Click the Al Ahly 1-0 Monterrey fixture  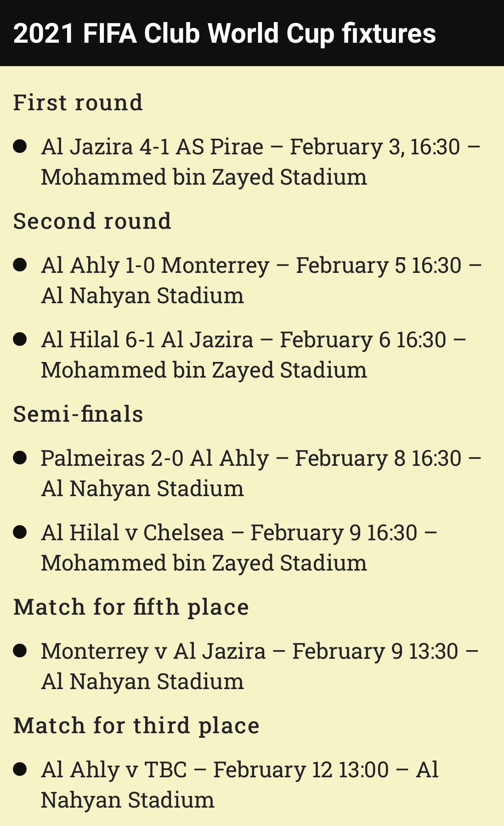point(261,280)
